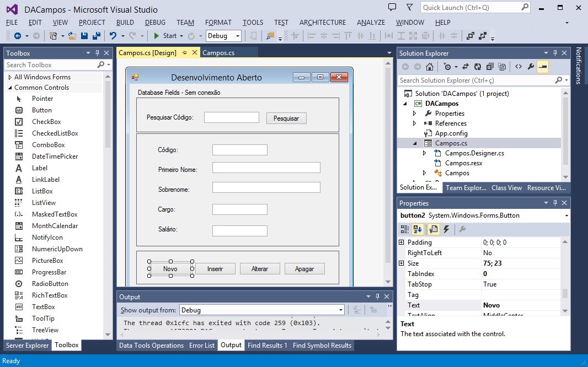The width and height of the screenshot is (588, 367).
Task: Show Events with the lightning bolt icon
Action: coord(446,229)
